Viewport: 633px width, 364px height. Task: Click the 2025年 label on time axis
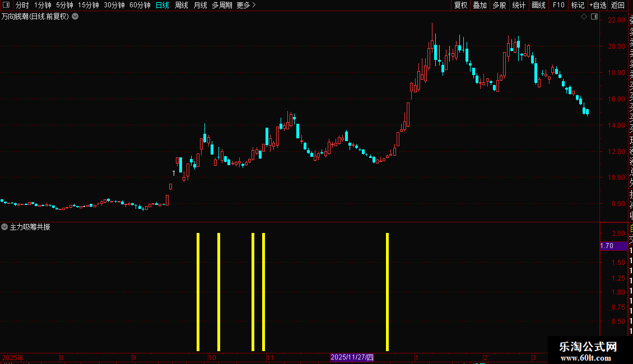(x=13, y=357)
